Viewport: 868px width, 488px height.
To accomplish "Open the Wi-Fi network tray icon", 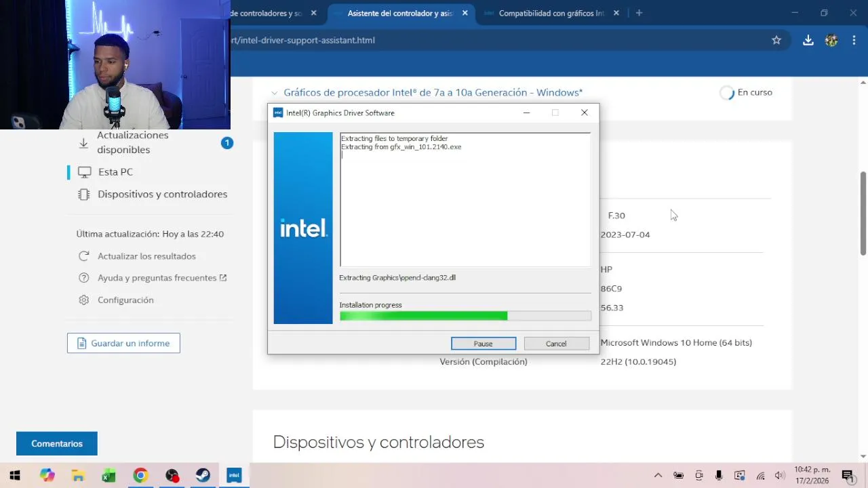I will click(x=761, y=476).
